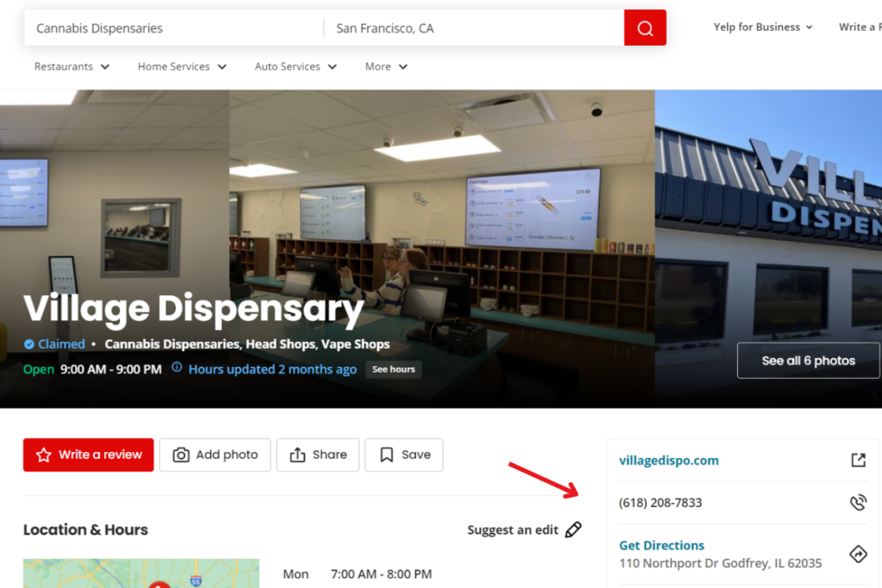The height and width of the screenshot is (588, 882).
Task: Click the Claimed link
Action: [61, 344]
